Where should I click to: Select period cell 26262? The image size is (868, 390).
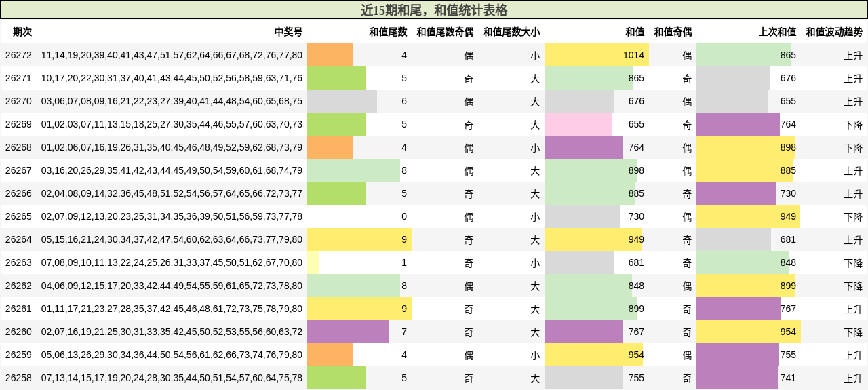click(18, 286)
